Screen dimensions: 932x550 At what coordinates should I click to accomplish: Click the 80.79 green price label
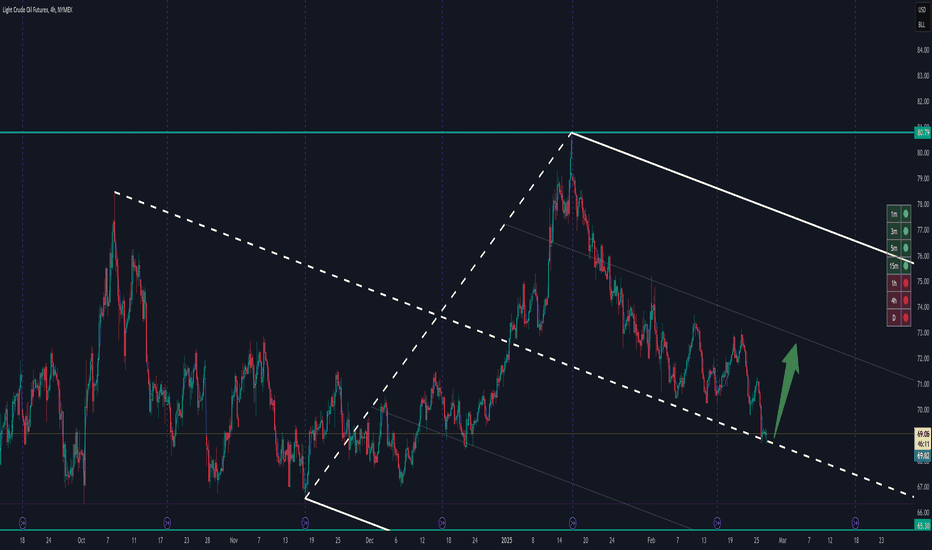pos(922,133)
